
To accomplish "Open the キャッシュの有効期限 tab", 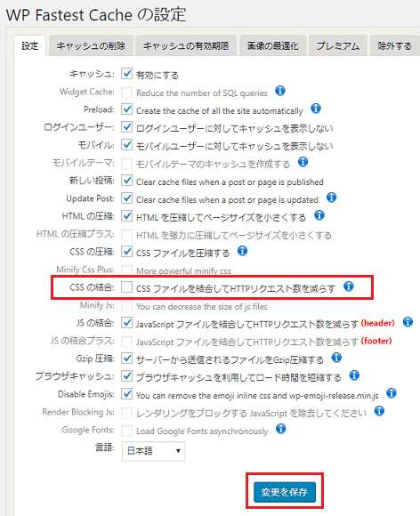I will [x=186, y=45].
